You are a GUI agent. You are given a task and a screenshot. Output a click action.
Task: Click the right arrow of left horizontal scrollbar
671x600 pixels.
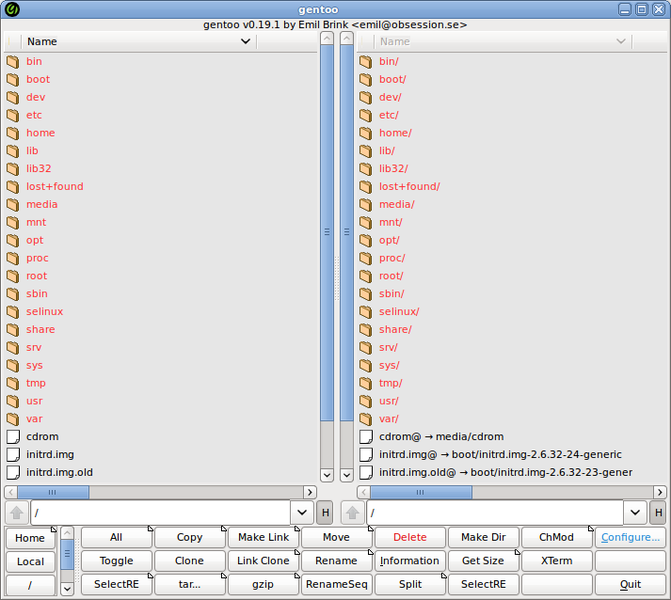(x=310, y=492)
